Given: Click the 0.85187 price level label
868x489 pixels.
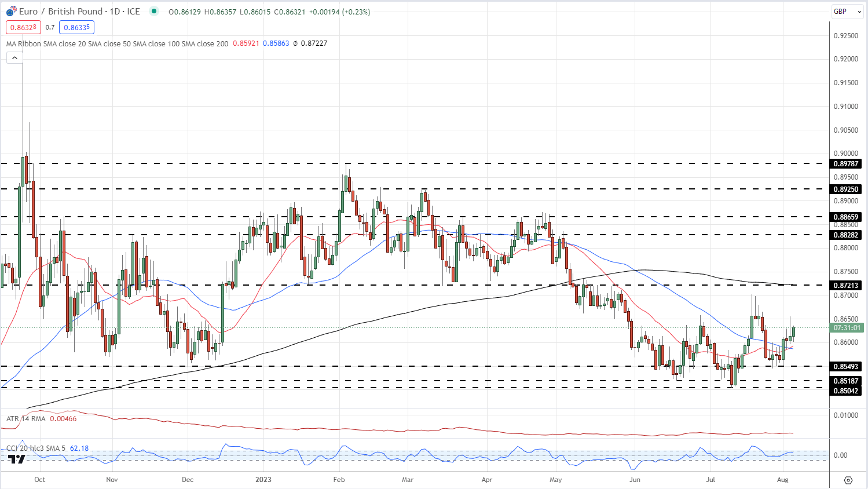Looking at the screenshot, I should pyautogui.click(x=846, y=381).
